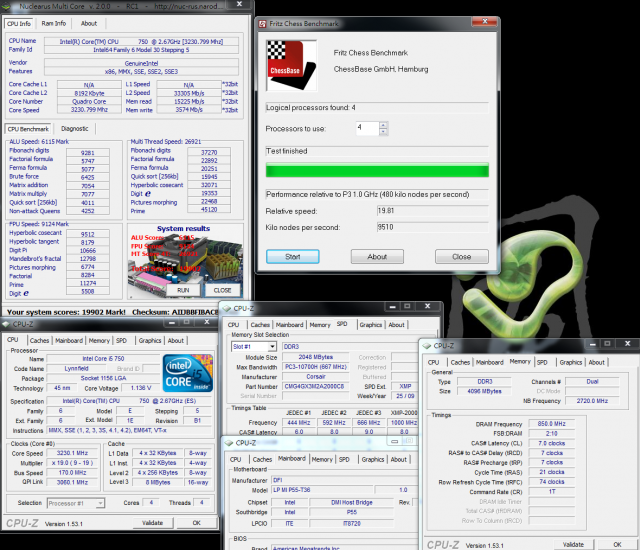Open the About tab in Nuclearus
Viewport: 640px width, 550px height.
89,23
